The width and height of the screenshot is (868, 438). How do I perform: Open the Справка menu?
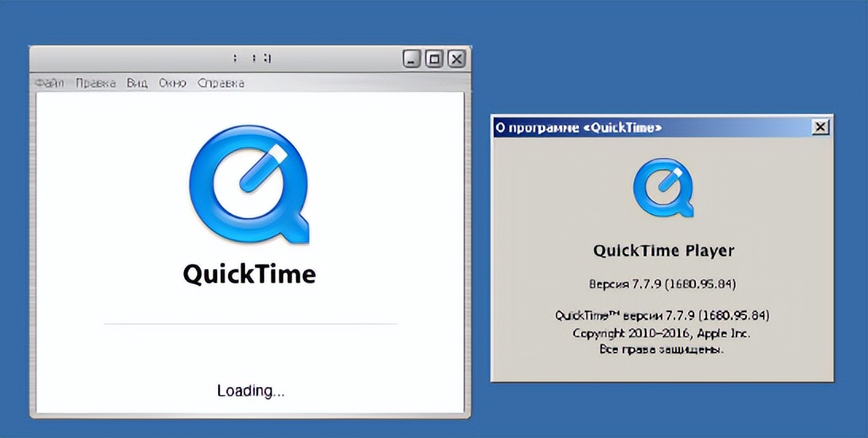pyautogui.click(x=221, y=83)
